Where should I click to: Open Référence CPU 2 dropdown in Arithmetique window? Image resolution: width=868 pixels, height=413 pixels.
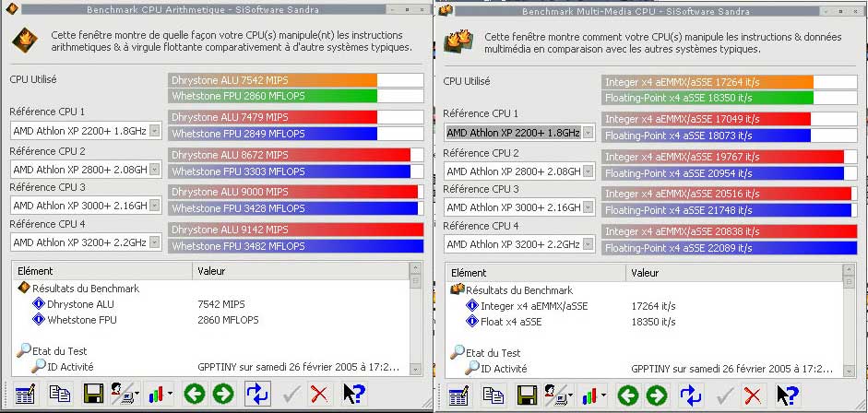(x=155, y=169)
